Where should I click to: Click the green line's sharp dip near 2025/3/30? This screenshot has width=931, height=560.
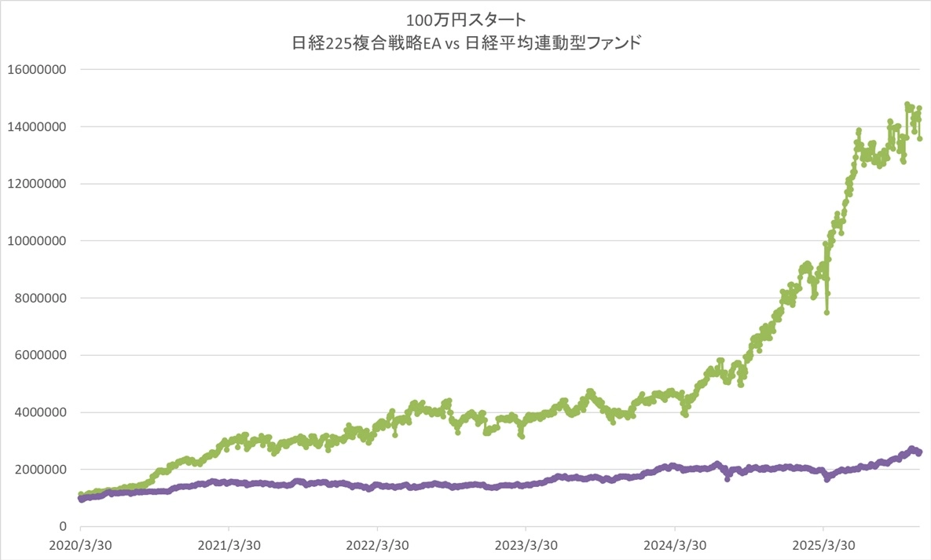click(827, 312)
